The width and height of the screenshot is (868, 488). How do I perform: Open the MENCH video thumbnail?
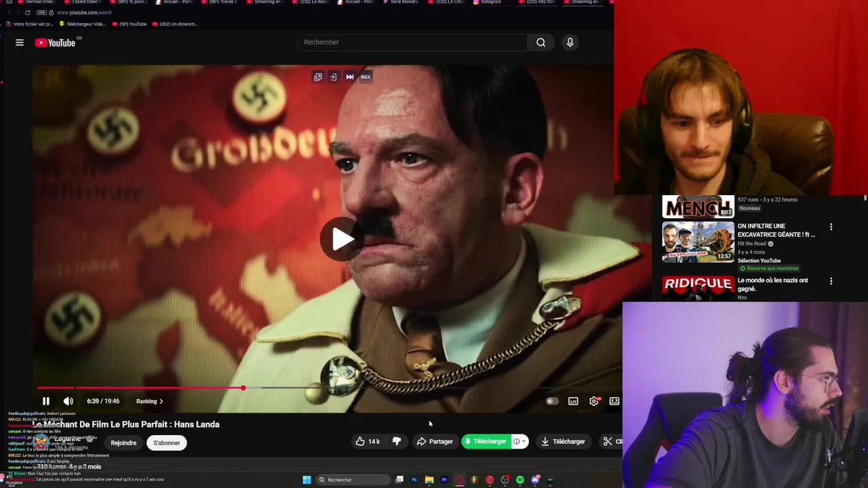tap(698, 207)
